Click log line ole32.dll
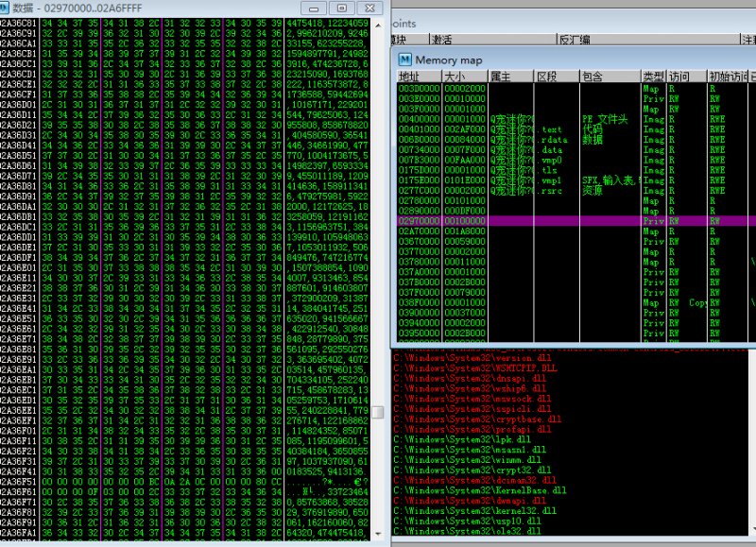756x547 pixels. pyautogui.click(x=467, y=531)
